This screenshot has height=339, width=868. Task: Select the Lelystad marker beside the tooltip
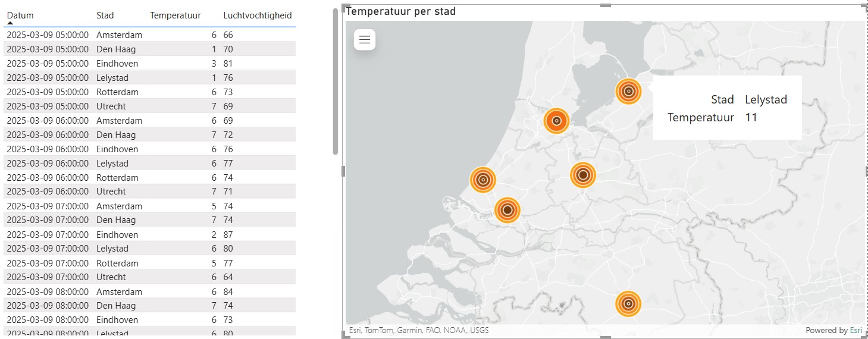point(628,92)
